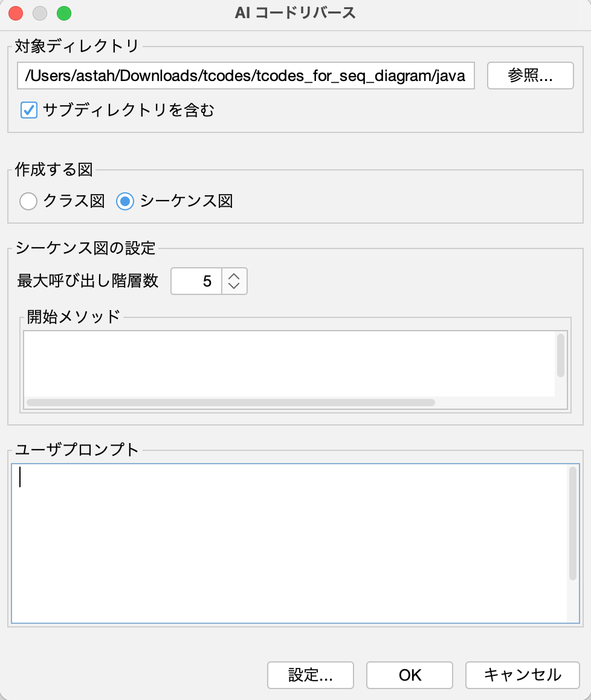Focus the ユーザプロンプト text area
The width and height of the screenshot is (591, 700).
point(289,543)
